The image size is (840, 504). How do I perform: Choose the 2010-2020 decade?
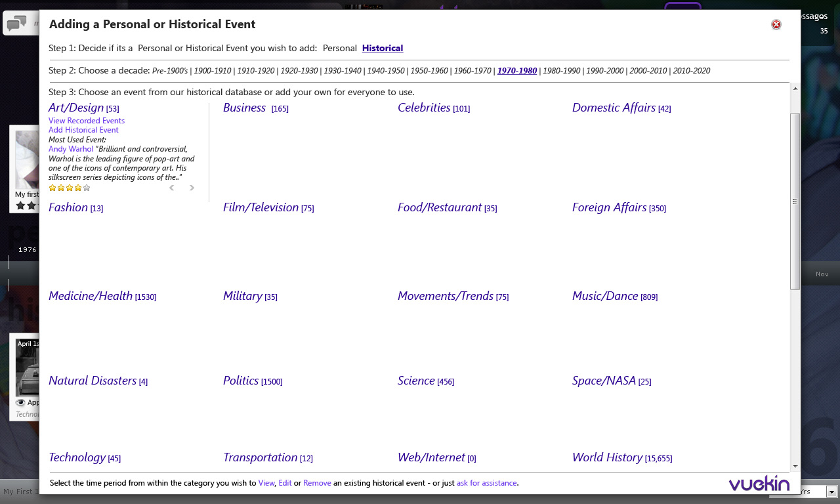point(692,71)
